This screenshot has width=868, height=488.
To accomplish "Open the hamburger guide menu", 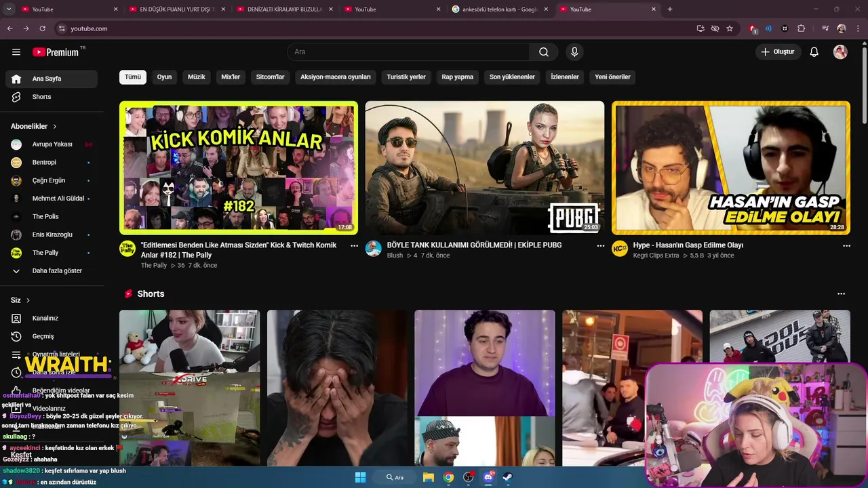I will [16, 52].
